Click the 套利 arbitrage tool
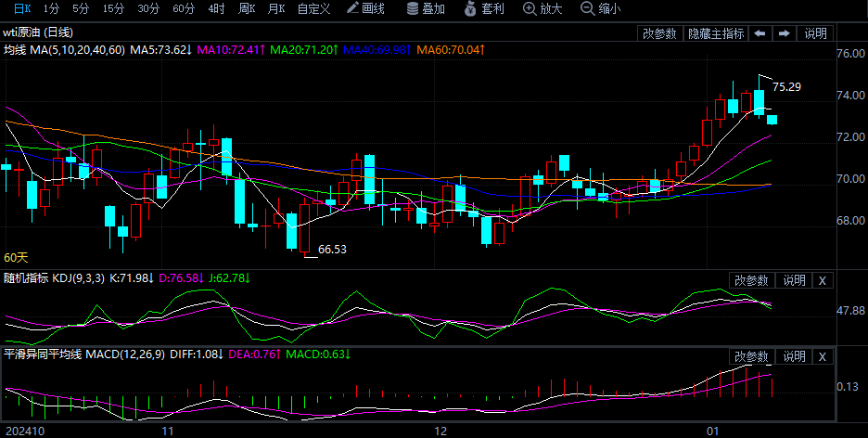This screenshot has width=868, height=438. pos(484,8)
